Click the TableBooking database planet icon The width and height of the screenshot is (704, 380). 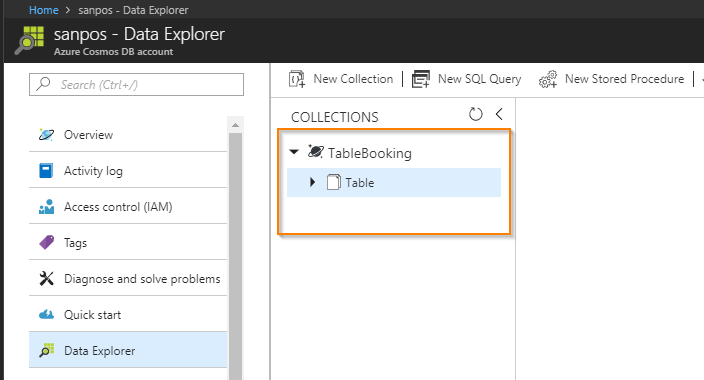(316, 152)
